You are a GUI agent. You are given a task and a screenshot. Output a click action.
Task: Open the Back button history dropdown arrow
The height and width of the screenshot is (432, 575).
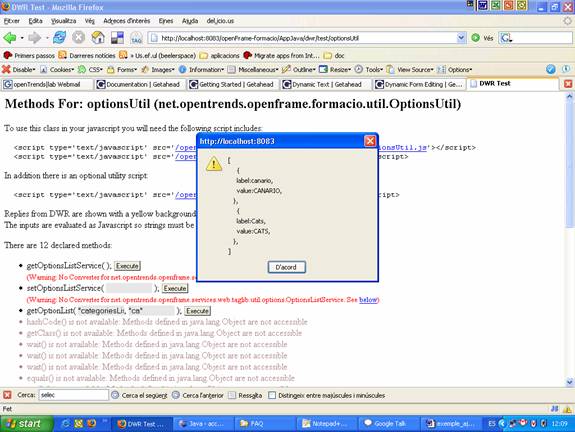[x=22, y=38]
